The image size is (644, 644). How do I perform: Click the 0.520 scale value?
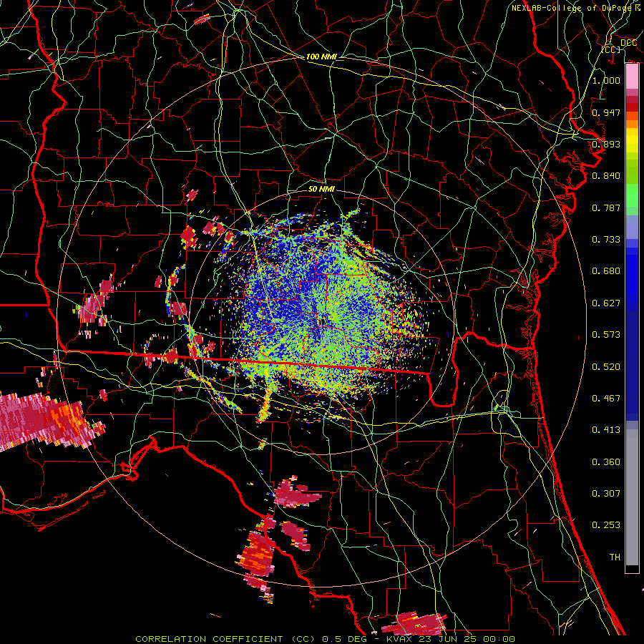click(606, 367)
